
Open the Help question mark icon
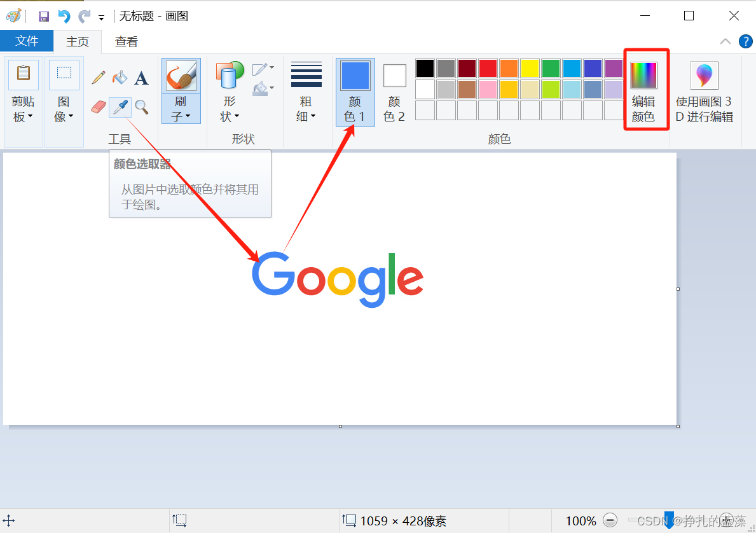click(x=745, y=41)
